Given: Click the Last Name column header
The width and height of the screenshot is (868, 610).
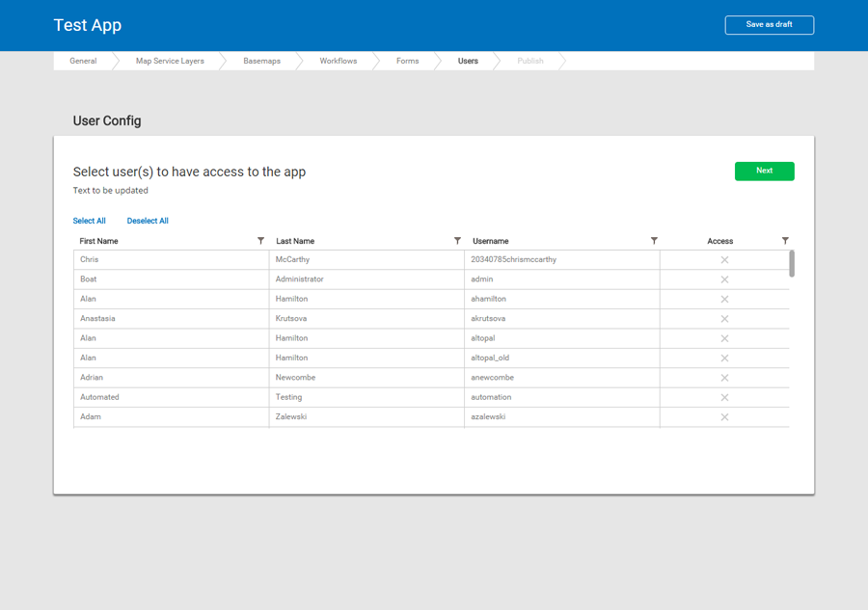Looking at the screenshot, I should pyautogui.click(x=295, y=241).
